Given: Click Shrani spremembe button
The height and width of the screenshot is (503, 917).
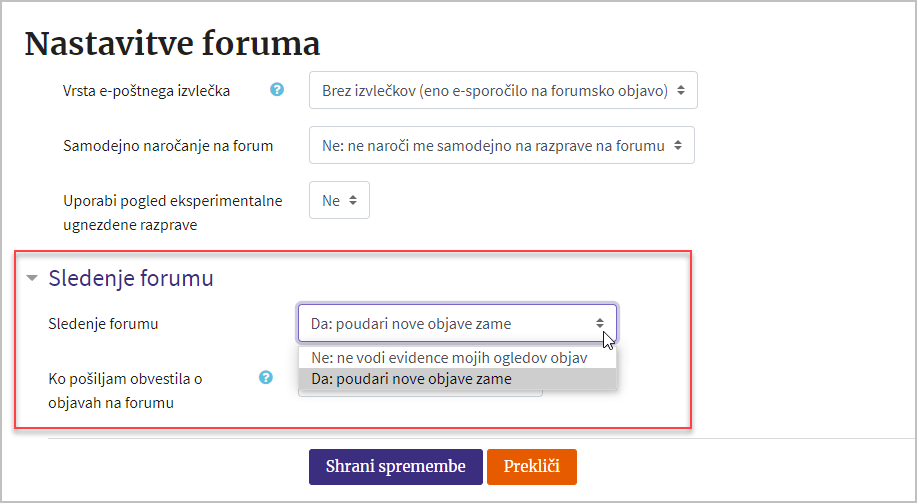Looking at the screenshot, I should tap(396, 467).
